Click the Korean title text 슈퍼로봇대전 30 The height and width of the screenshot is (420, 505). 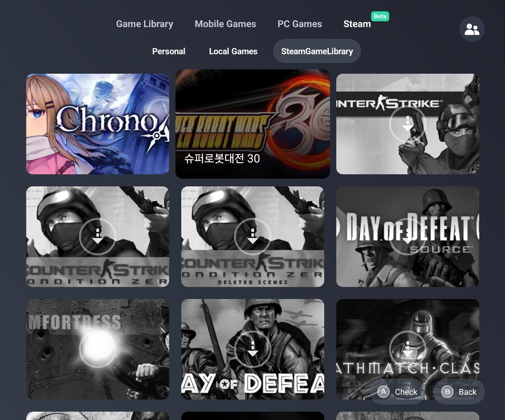pyautogui.click(x=222, y=158)
